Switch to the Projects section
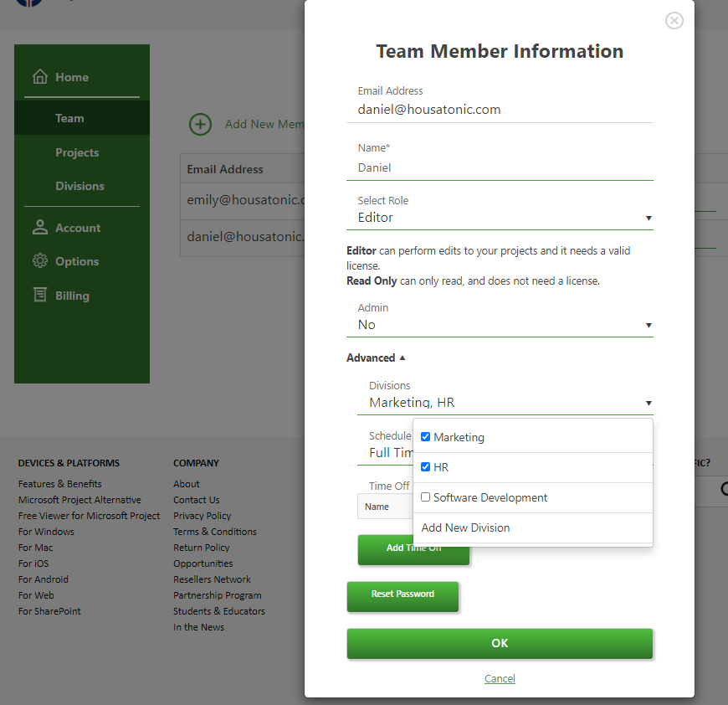This screenshot has width=728, height=705. coord(79,152)
